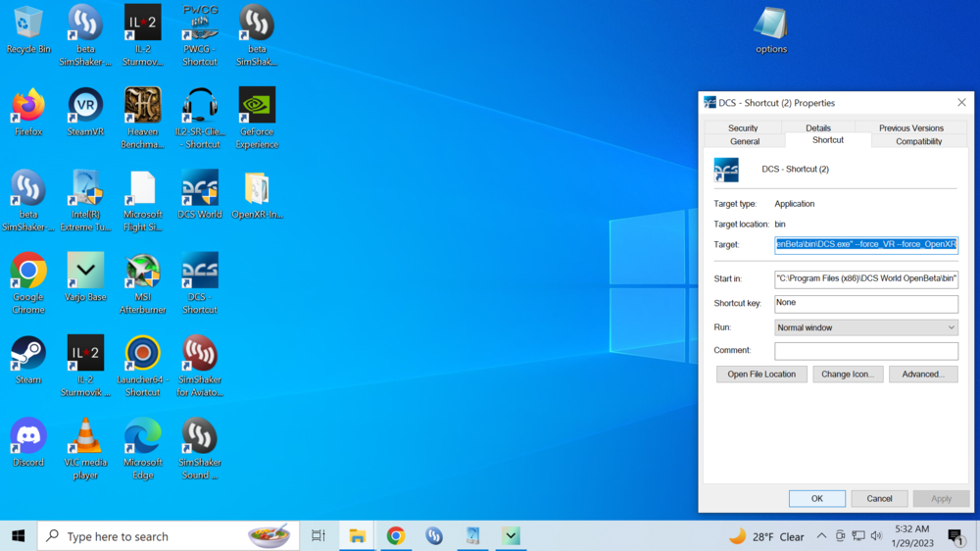The height and width of the screenshot is (551, 980).
Task: Switch to the Compatibility tab
Action: [918, 141]
